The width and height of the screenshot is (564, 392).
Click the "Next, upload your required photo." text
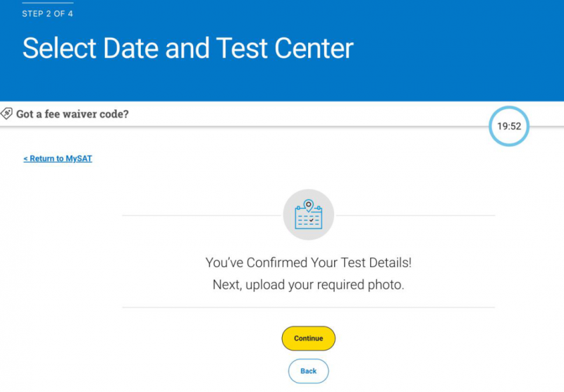[x=309, y=285]
